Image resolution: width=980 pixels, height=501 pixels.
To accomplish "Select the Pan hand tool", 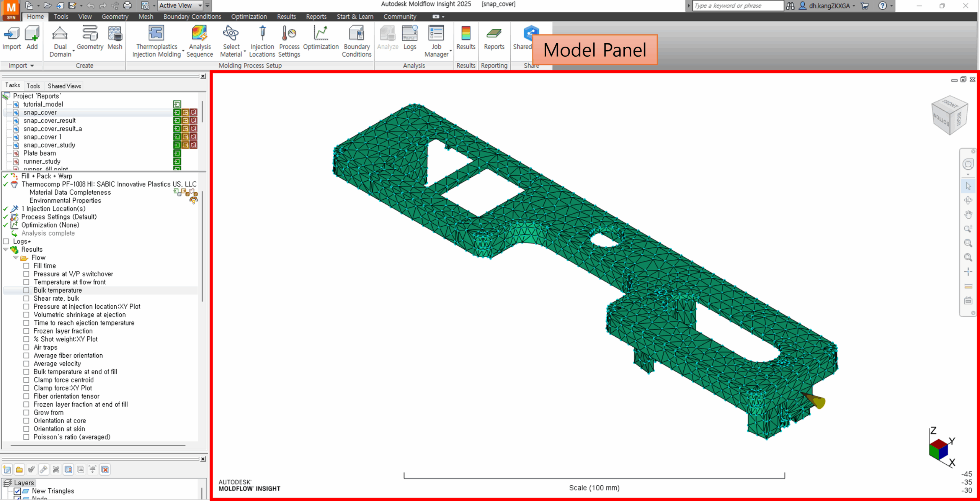I will [968, 214].
